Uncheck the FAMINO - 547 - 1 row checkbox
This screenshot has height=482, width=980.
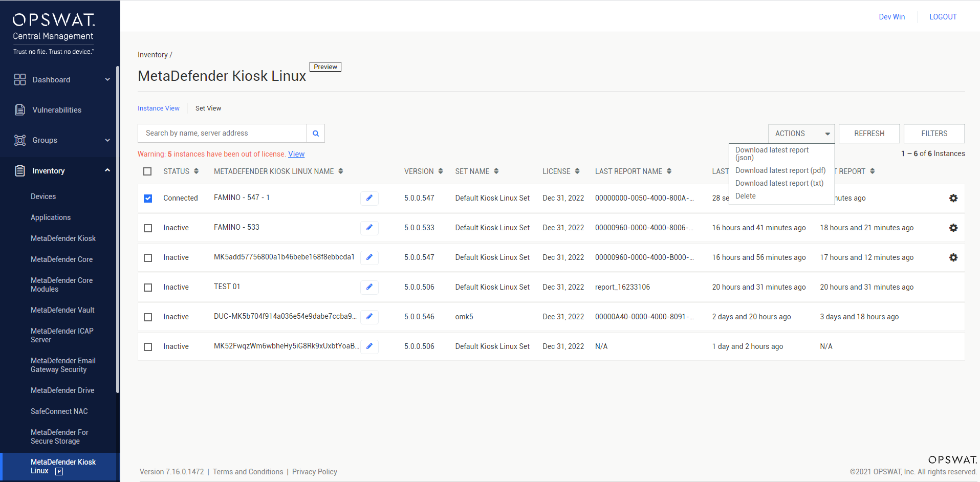[x=148, y=198]
